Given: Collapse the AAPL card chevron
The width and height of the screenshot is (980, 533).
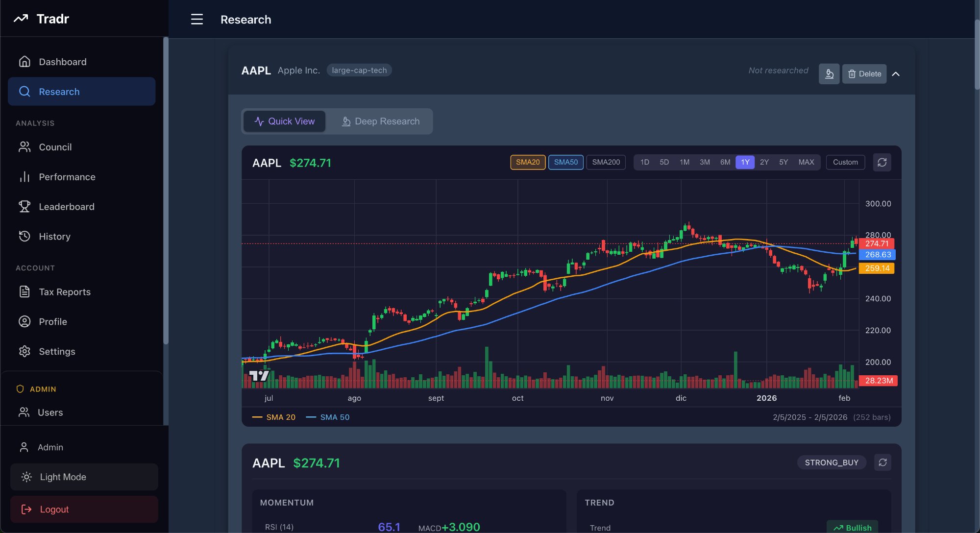Looking at the screenshot, I should tap(896, 74).
